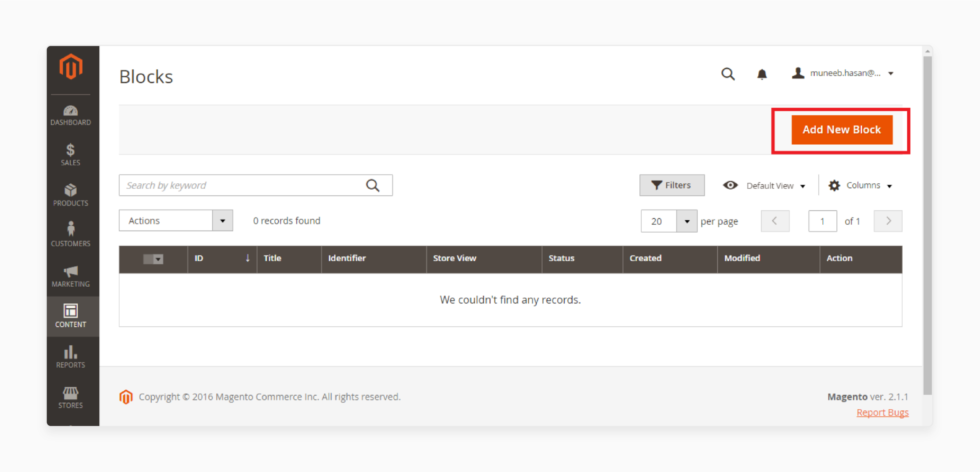Click the Report Bugs link
Viewport: 980px width, 472px height.
click(x=882, y=413)
